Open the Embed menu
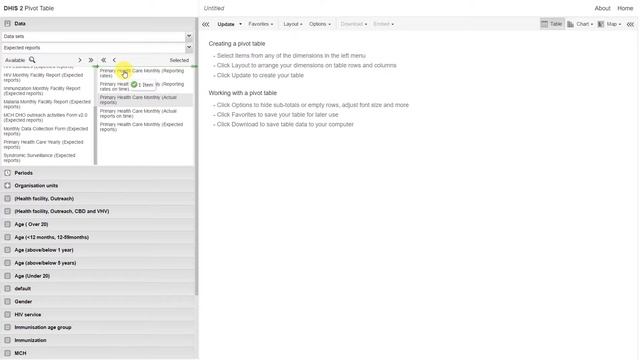Screen dimensions: 640x360 pyautogui.click(x=383, y=24)
